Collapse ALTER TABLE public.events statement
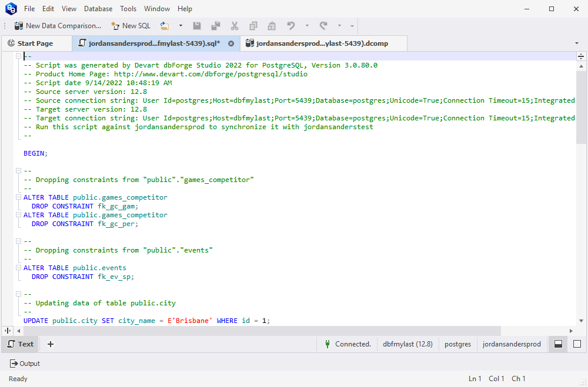Screen dimensions: 588x387 pyautogui.click(x=18, y=267)
